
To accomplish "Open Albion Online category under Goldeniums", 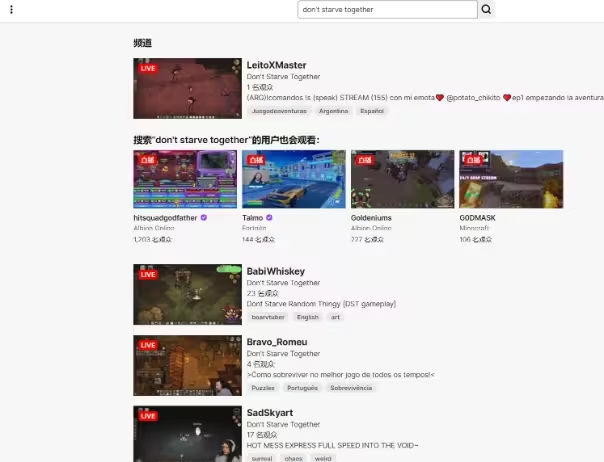I will [x=371, y=228].
